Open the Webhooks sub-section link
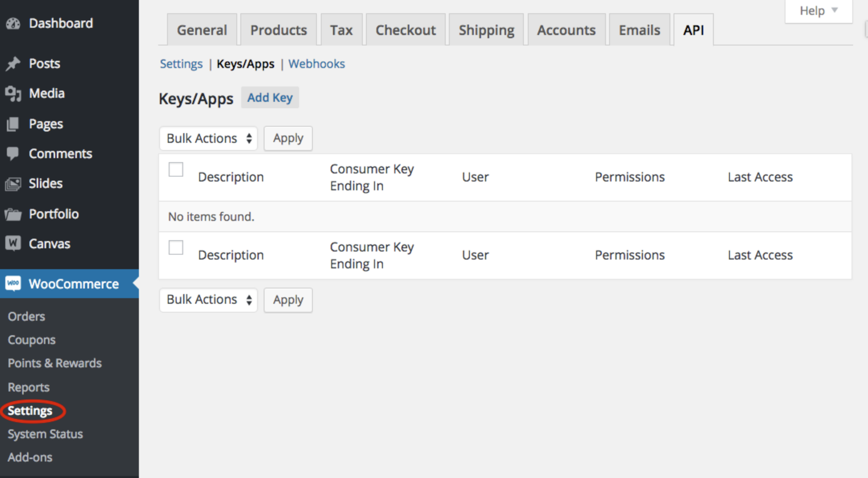868x478 pixels. (x=316, y=64)
